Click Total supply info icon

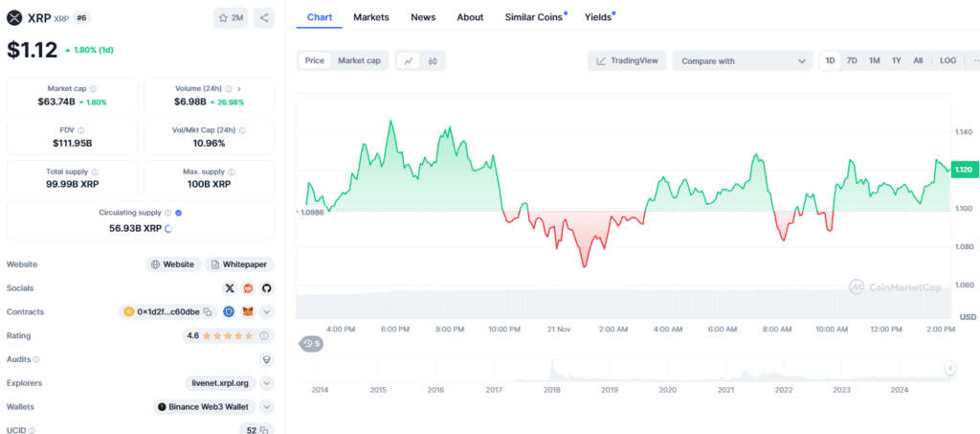[95, 171]
